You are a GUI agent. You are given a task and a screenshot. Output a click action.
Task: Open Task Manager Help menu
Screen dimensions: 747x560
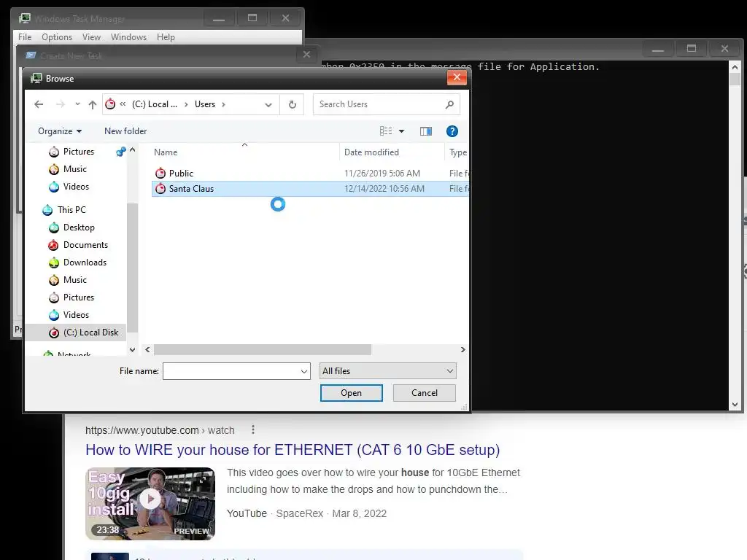coord(166,37)
